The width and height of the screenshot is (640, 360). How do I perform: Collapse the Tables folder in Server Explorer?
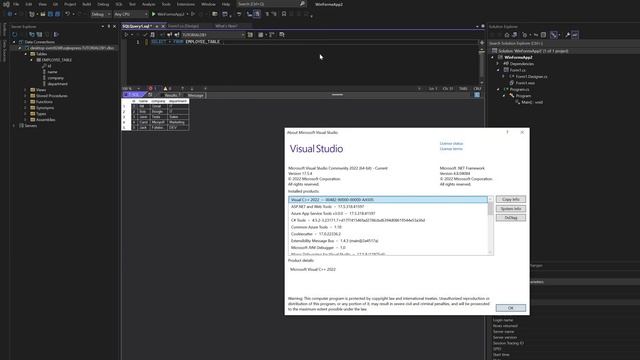point(26,54)
